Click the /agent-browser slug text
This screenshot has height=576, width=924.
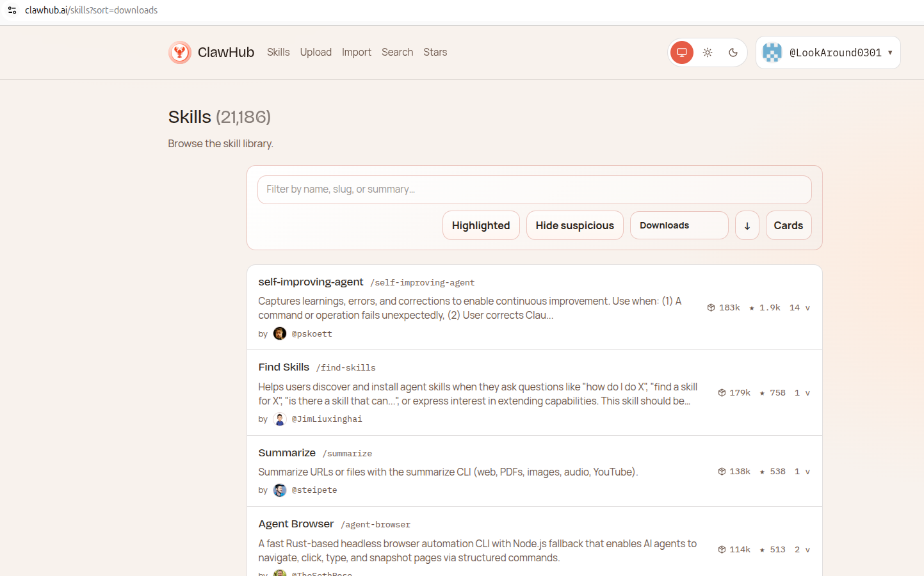coord(376,525)
